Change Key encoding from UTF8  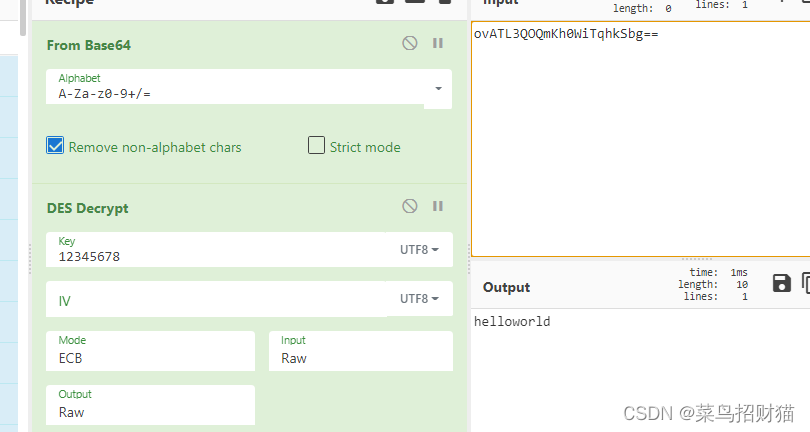(419, 250)
